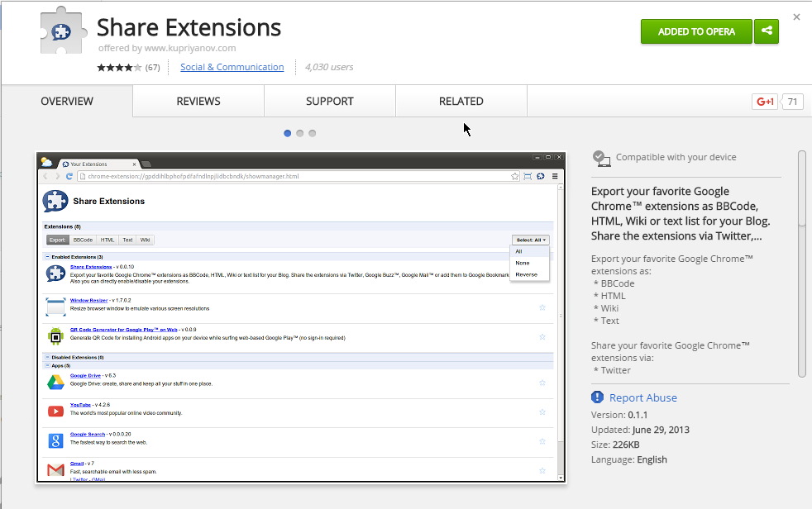Select the third carousel dot
Viewport: 812px width, 509px height.
pyautogui.click(x=313, y=134)
